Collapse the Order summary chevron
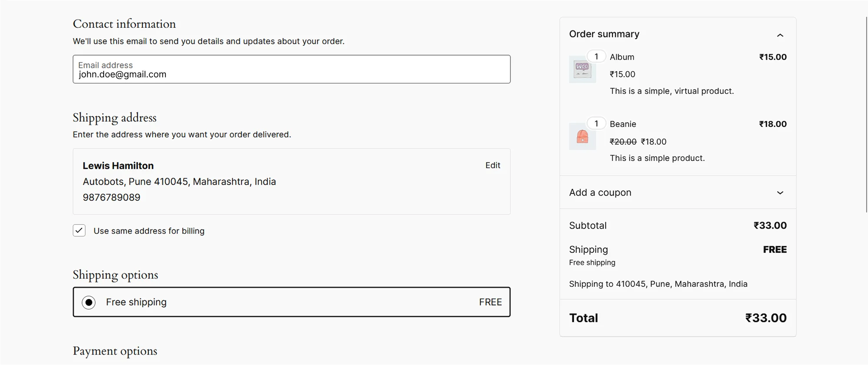This screenshot has height=365, width=868. tap(780, 35)
